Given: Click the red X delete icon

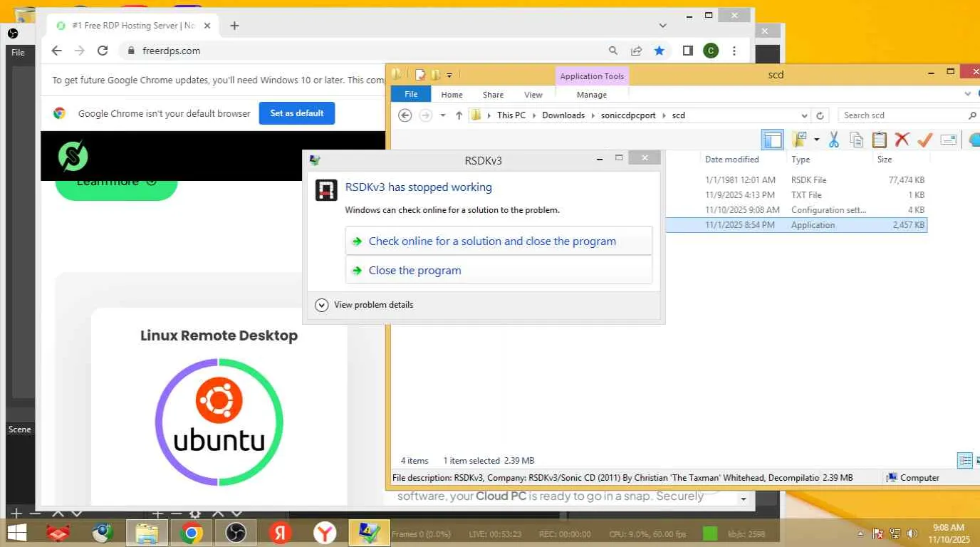Looking at the screenshot, I should tap(902, 140).
